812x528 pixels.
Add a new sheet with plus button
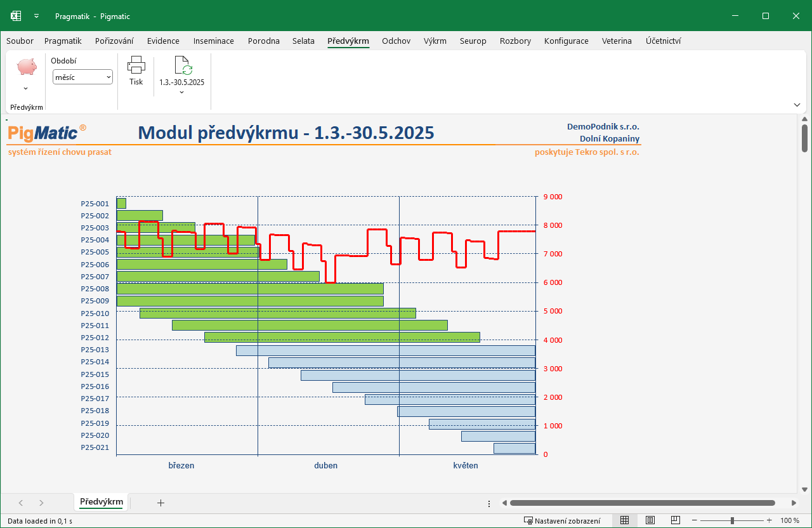tap(160, 503)
